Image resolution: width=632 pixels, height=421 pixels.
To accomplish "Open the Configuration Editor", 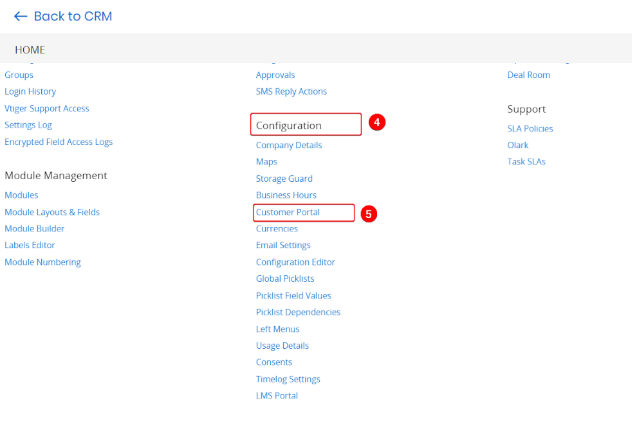I will pyautogui.click(x=295, y=262).
